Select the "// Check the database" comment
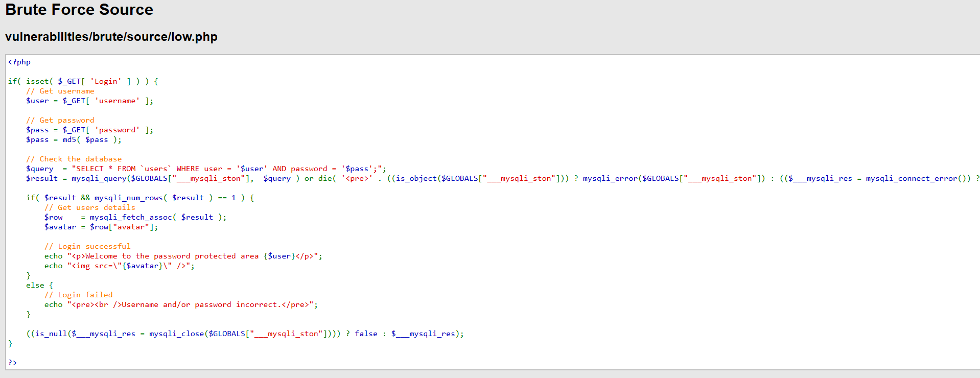Screen dimensions: 980x378 point(74,159)
